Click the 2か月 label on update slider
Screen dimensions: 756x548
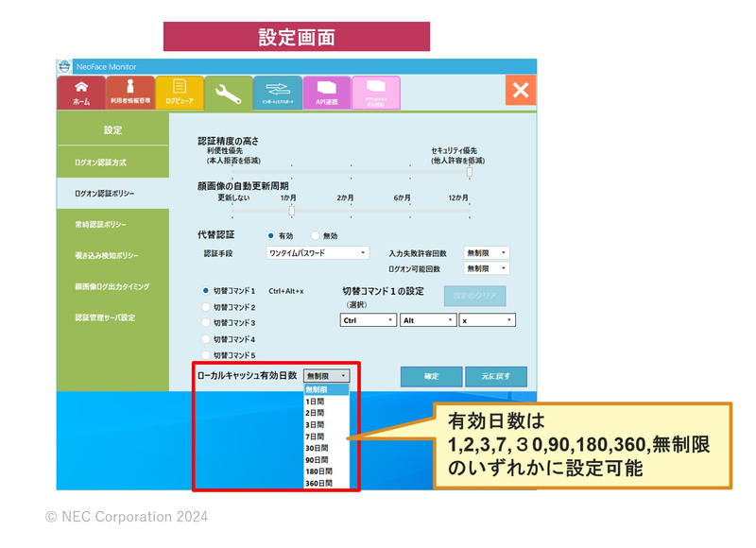[x=345, y=198]
